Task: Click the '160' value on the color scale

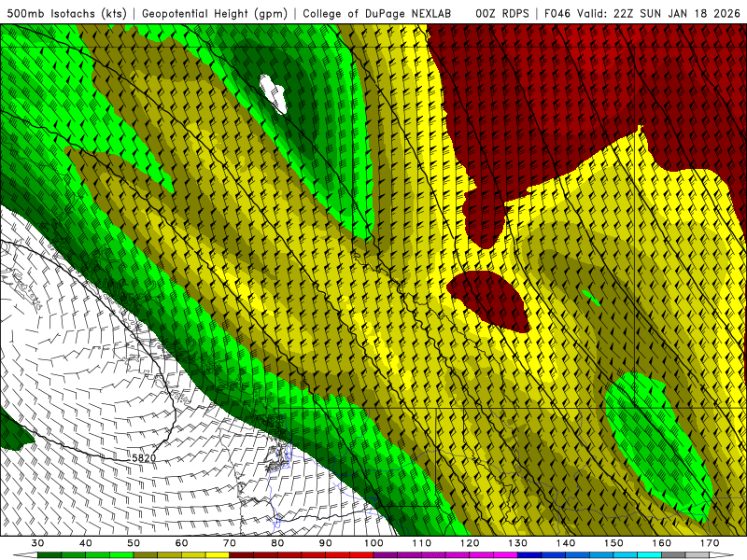Action: click(662, 543)
